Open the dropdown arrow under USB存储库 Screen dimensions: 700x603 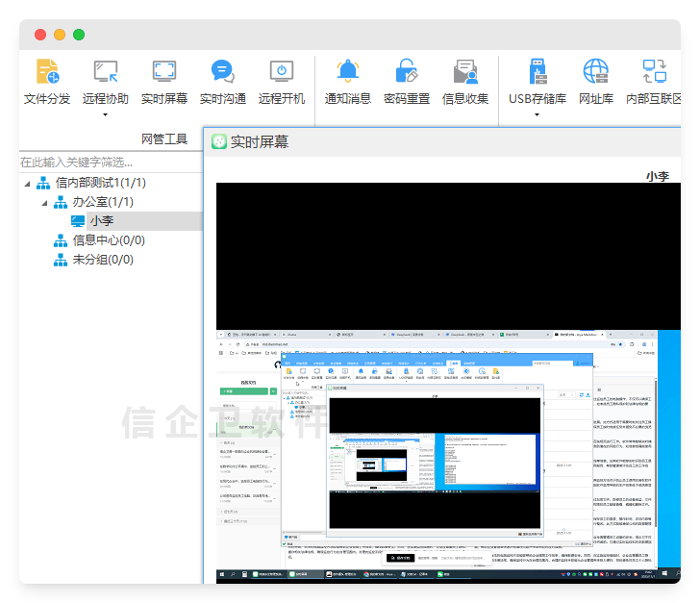coord(537,114)
